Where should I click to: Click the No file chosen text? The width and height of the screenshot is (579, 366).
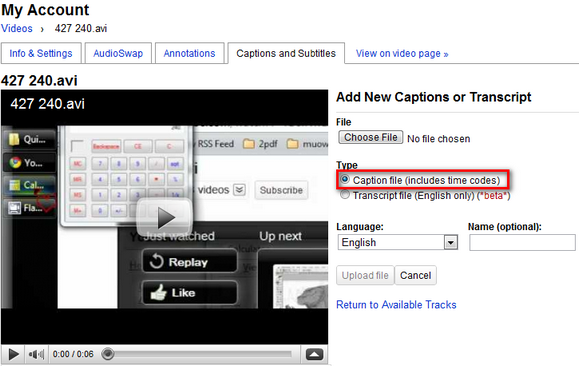(x=439, y=138)
